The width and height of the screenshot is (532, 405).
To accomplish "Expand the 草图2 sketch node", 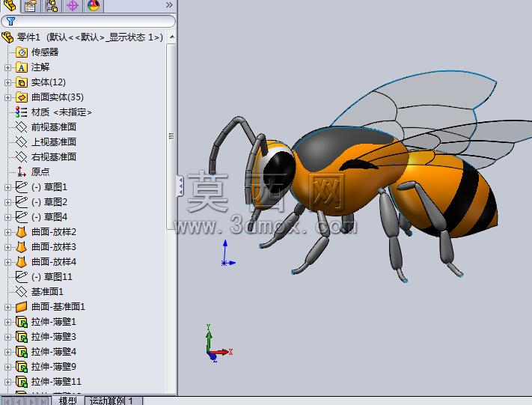I will coord(7,202).
